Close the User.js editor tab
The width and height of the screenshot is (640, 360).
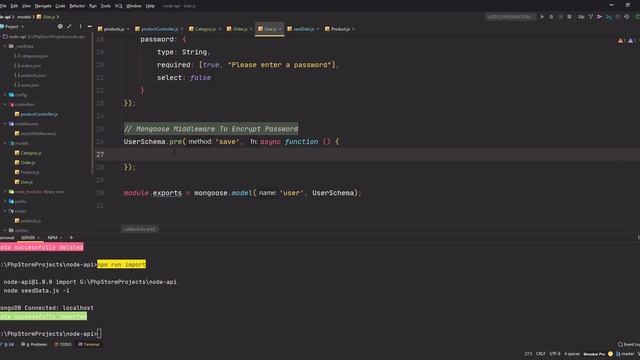click(280, 29)
